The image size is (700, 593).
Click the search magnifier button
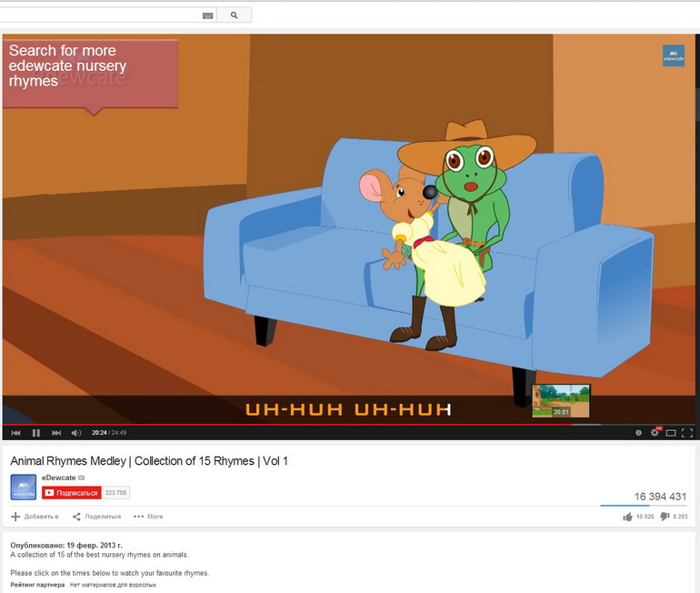tap(234, 15)
